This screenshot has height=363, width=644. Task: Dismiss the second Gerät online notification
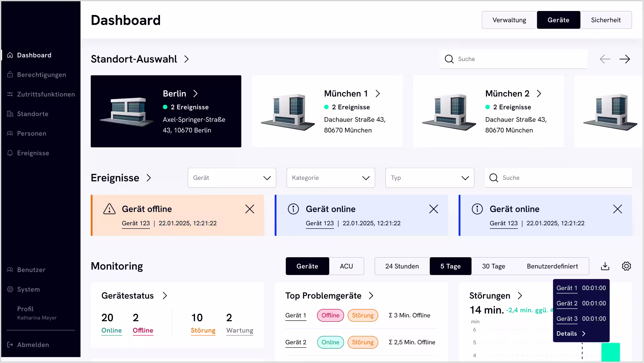618,209
